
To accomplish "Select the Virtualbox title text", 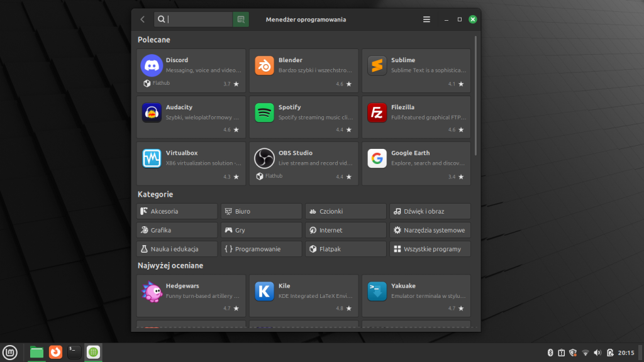I will point(182,153).
